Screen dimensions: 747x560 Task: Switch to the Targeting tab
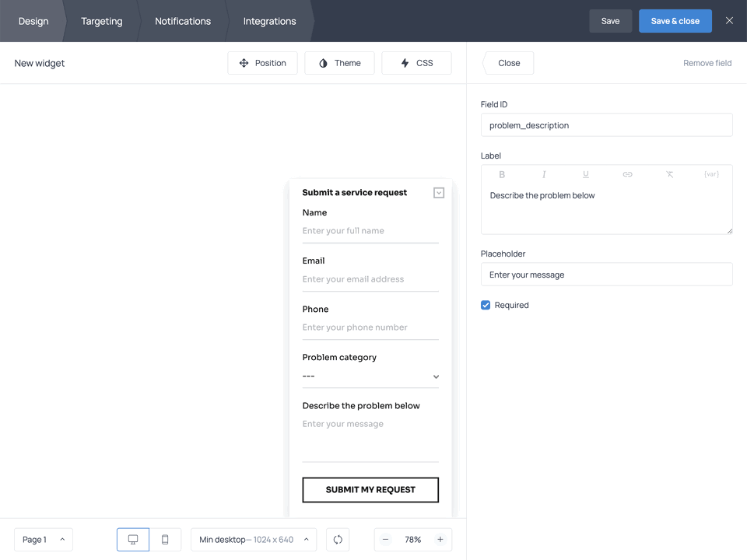(x=101, y=21)
